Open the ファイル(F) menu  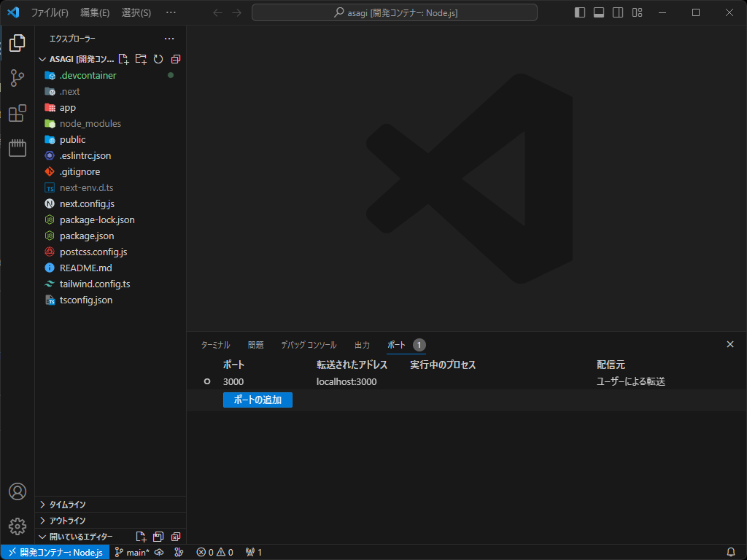(x=50, y=13)
